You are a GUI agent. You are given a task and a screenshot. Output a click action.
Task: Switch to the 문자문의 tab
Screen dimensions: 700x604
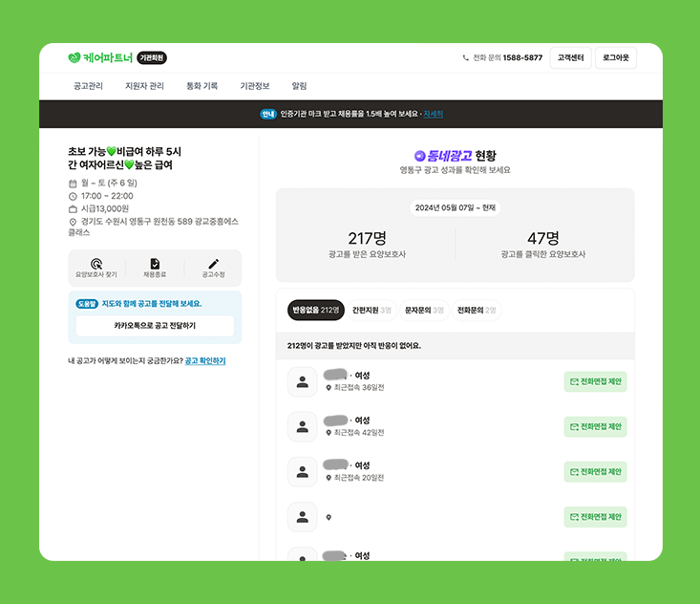424,310
